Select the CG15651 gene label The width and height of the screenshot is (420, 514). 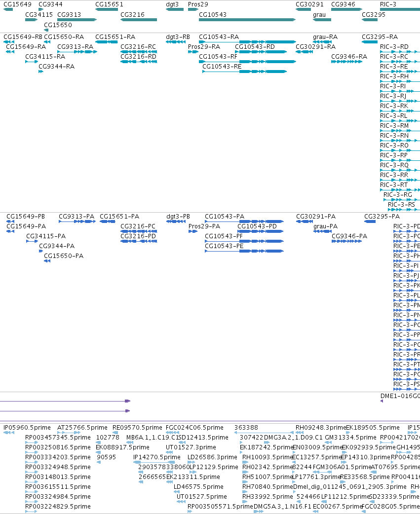(109, 4)
